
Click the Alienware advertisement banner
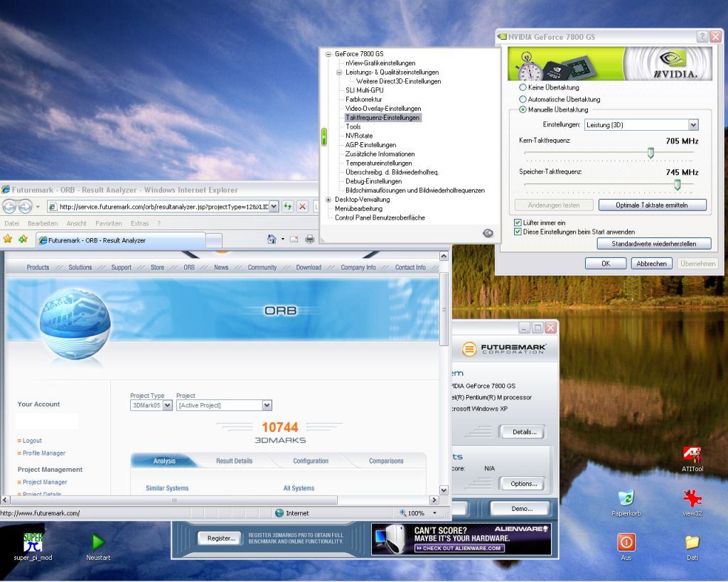pyautogui.click(x=461, y=539)
